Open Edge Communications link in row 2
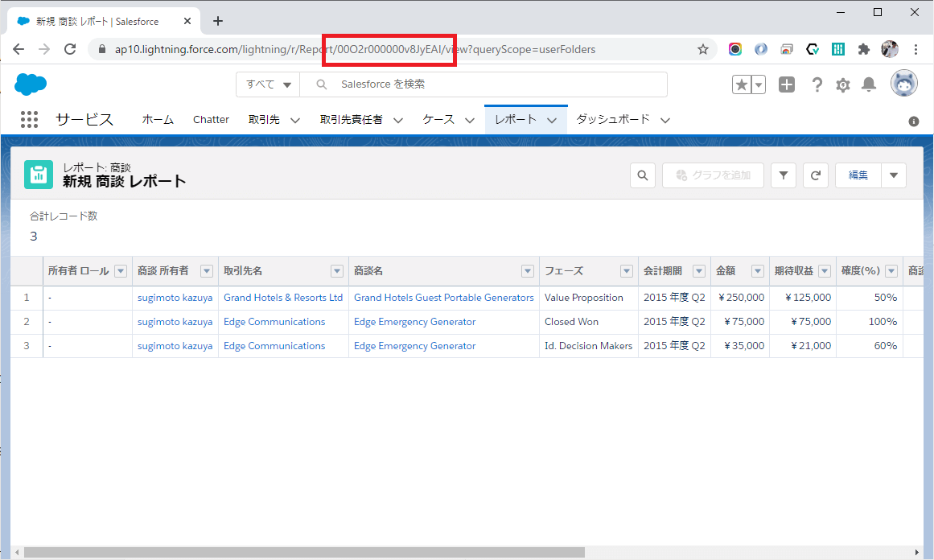The image size is (934, 560). (x=274, y=322)
